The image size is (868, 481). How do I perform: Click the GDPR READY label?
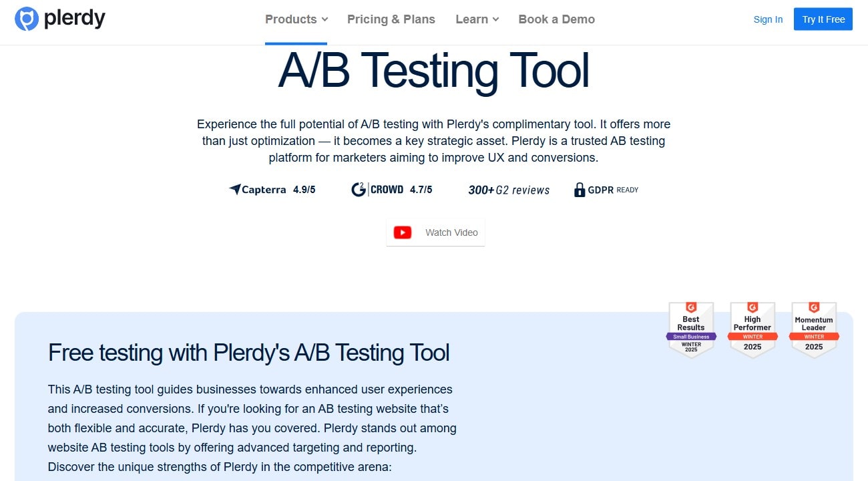613,190
